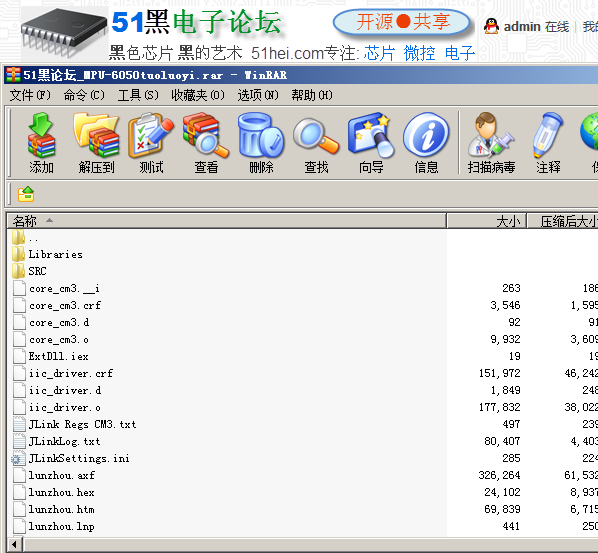The image size is (598, 553).
Task: Click the size value 1,849
Action: tap(505, 390)
